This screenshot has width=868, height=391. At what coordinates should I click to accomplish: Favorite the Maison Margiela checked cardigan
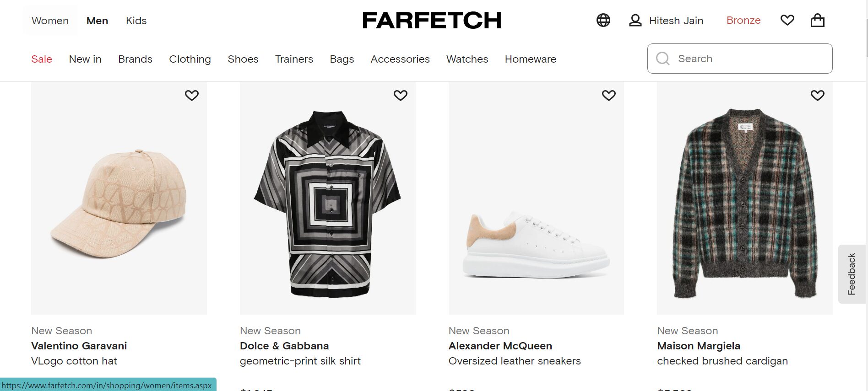(x=818, y=95)
